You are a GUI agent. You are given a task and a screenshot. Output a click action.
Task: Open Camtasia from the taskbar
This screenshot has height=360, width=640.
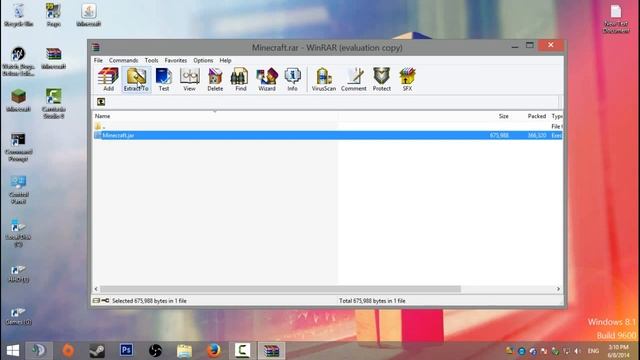242,350
